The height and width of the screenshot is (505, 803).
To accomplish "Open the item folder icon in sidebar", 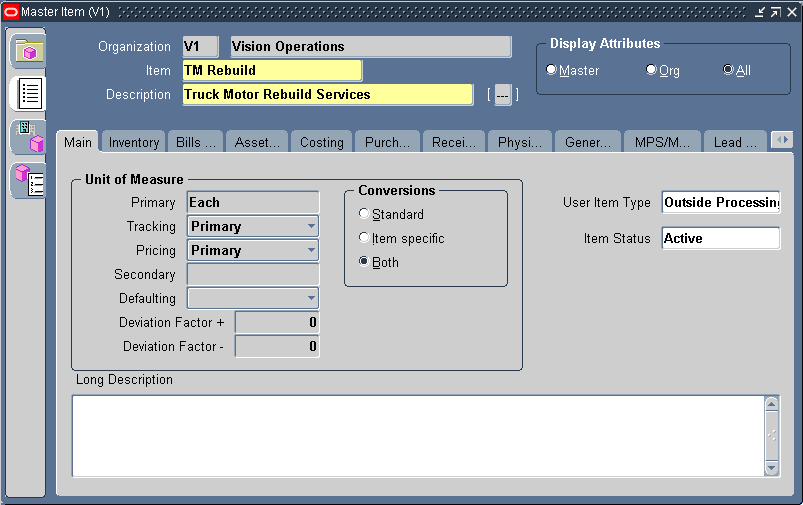I will [x=29, y=50].
